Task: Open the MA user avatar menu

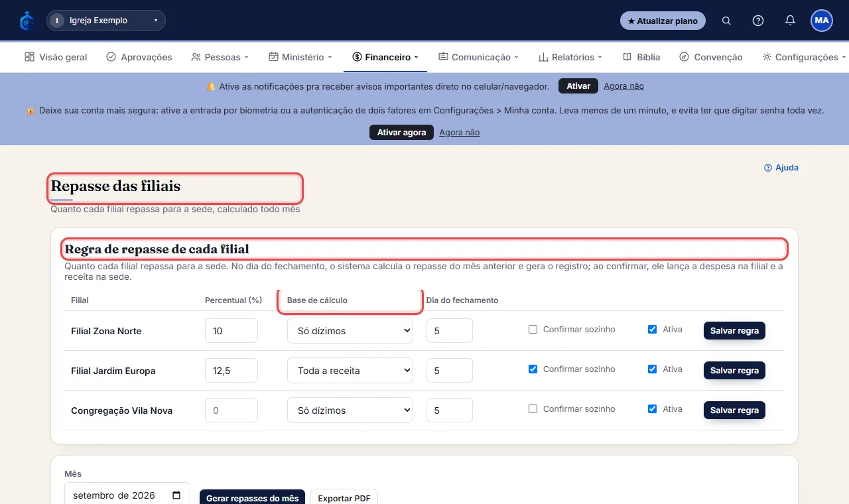Action: [822, 21]
